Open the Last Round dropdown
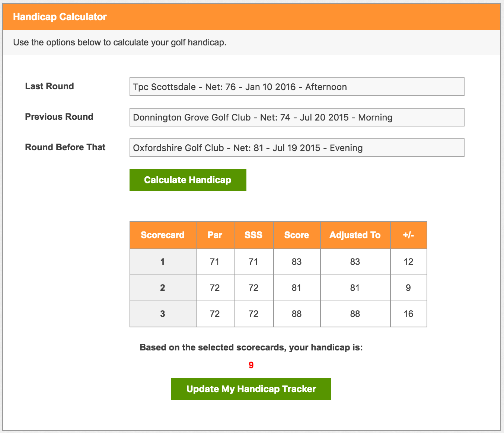504x433 pixels. click(x=297, y=87)
